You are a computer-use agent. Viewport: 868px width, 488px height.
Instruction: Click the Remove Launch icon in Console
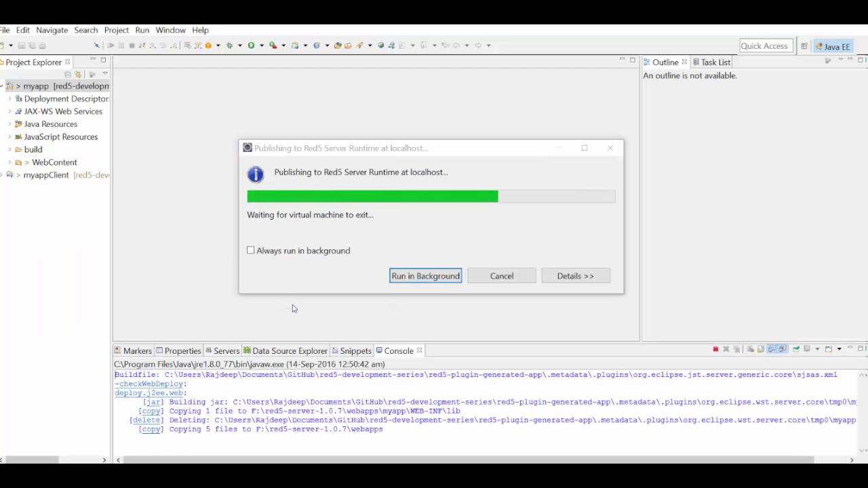point(726,349)
